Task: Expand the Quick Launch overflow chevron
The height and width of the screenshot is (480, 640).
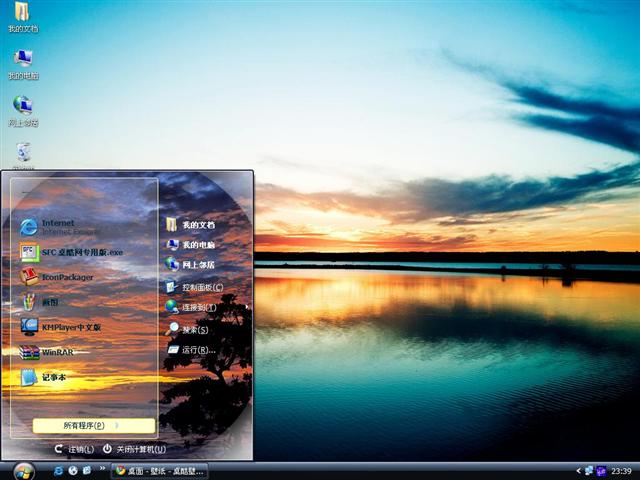Action: click(x=102, y=468)
